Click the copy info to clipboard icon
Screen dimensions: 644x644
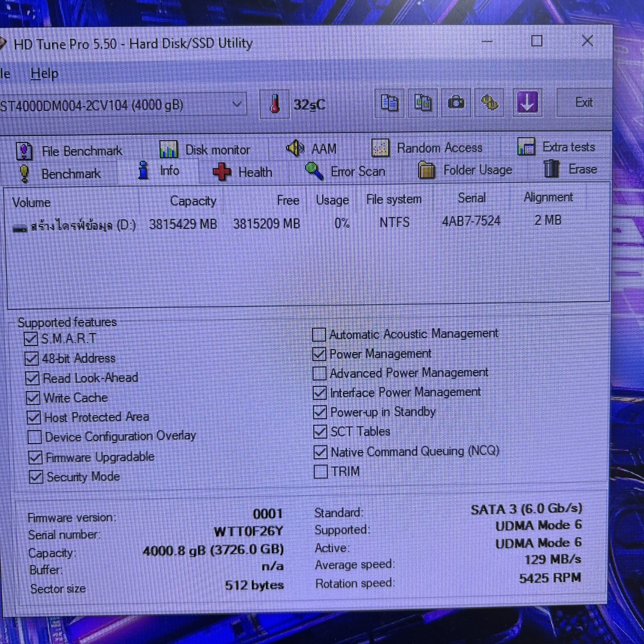pyautogui.click(x=389, y=103)
